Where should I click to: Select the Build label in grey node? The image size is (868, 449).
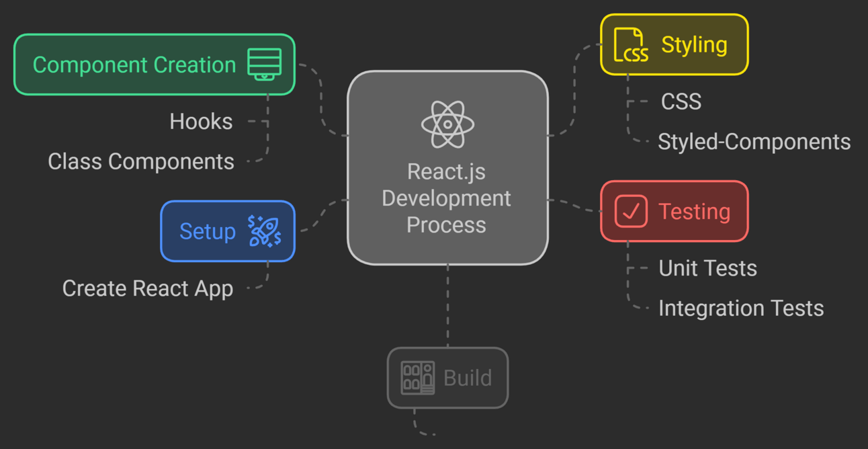coord(468,378)
